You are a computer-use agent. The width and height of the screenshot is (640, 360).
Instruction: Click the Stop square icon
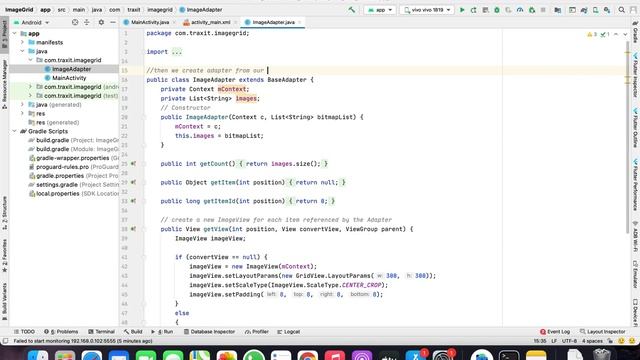point(543,10)
